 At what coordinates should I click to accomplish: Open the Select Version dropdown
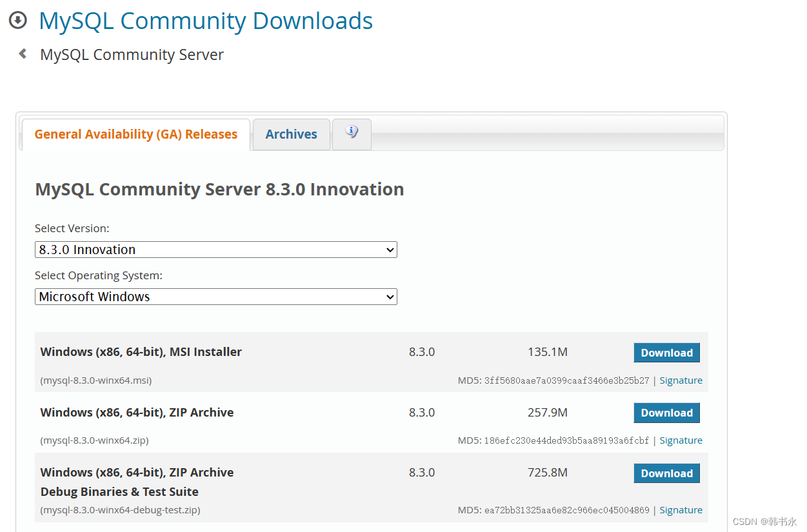click(x=216, y=250)
